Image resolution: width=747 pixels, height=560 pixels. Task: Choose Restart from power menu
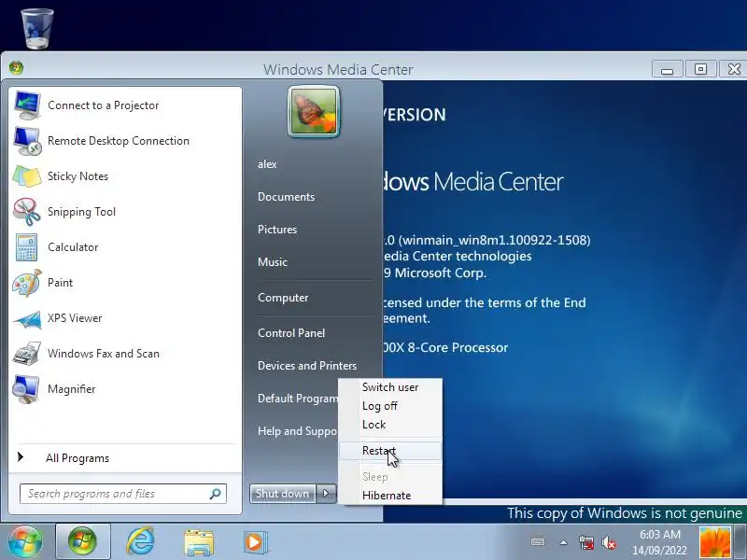[x=390, y=451]
